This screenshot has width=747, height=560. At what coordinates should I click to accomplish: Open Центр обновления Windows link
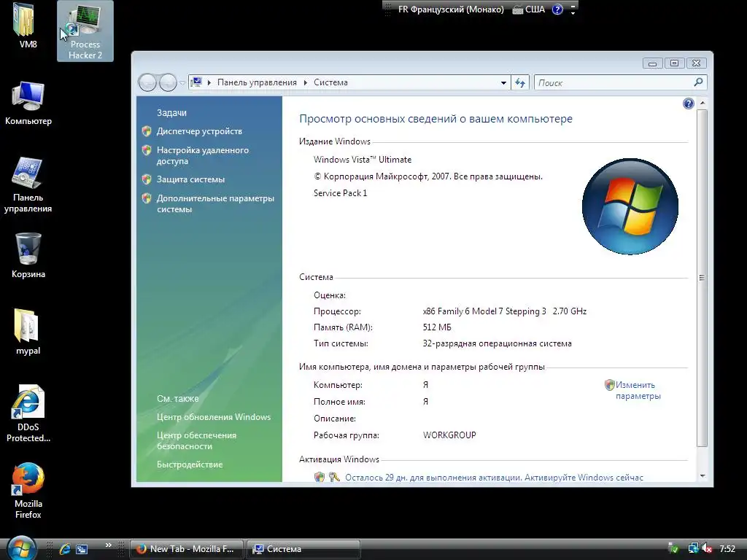click(214, 416)
